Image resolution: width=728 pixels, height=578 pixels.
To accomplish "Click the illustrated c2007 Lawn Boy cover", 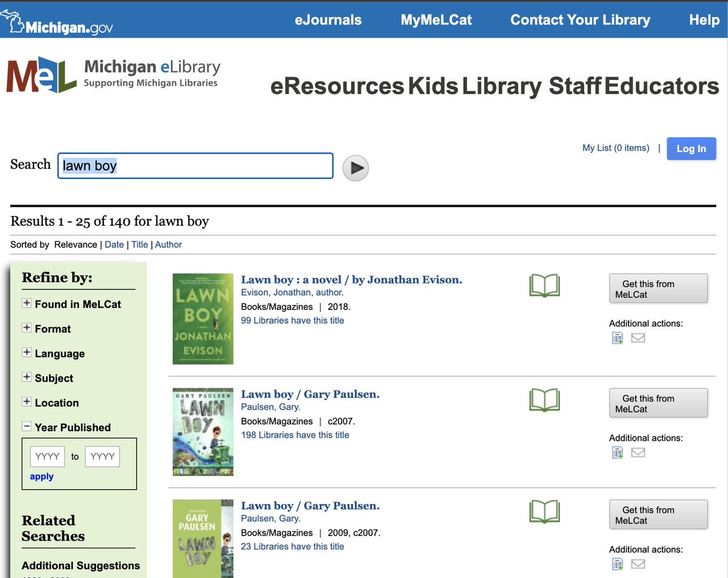I will pyautogui.click(x=203, y=432).
